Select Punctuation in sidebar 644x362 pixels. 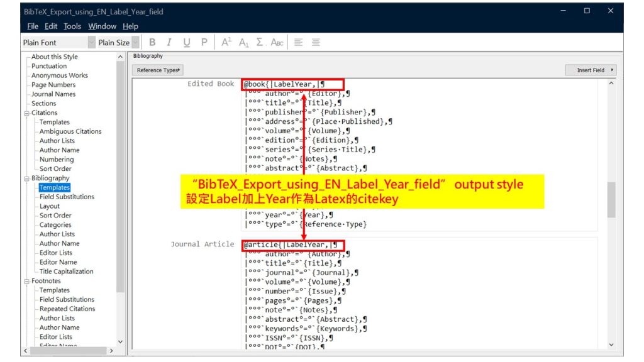pos(49,66)
